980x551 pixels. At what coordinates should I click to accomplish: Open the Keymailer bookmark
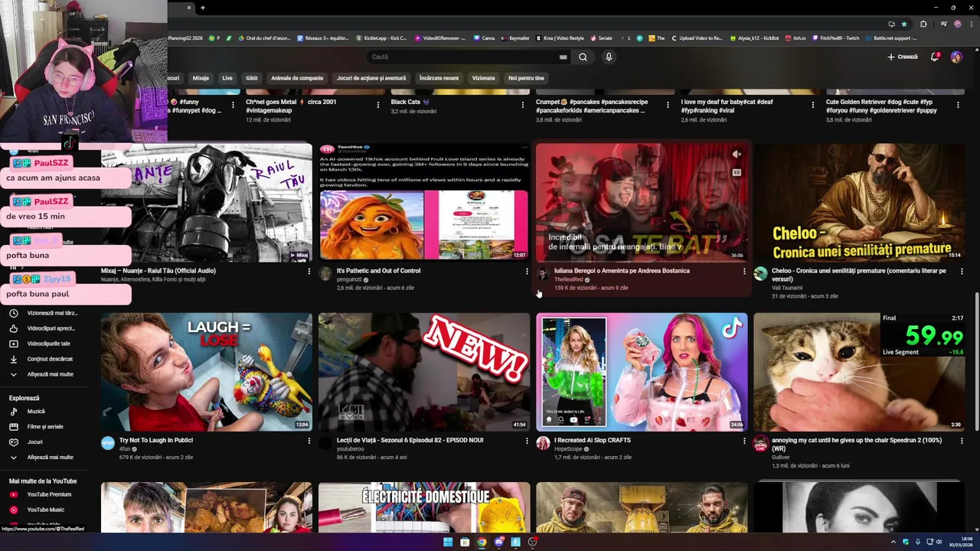(515, 38)
